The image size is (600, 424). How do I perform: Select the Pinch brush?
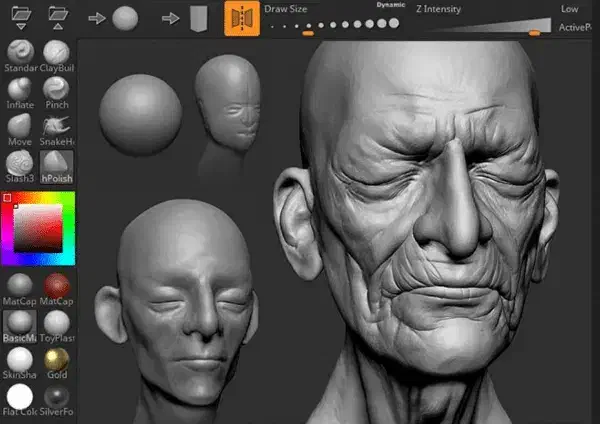[56, 89]
